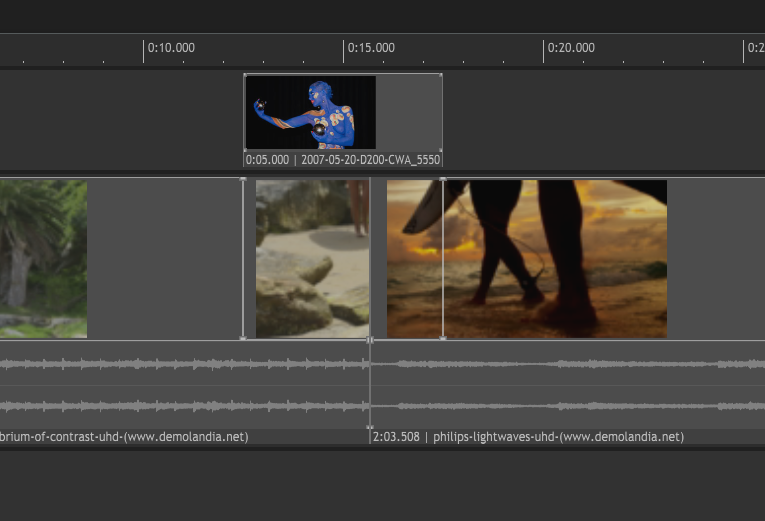
Task: Click the lower audio waveform of lightwaves clip
Action: pyautogui.click(x=568, y=406)
